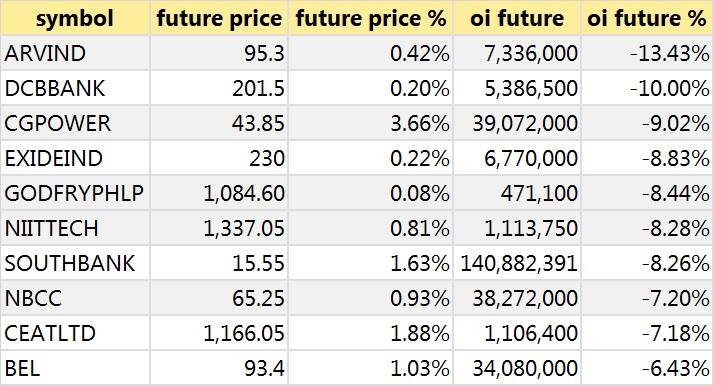This screenshot has height=386, width=714.
Task: Select the CEATLTD symbol cell
Action: pos(75,334)
